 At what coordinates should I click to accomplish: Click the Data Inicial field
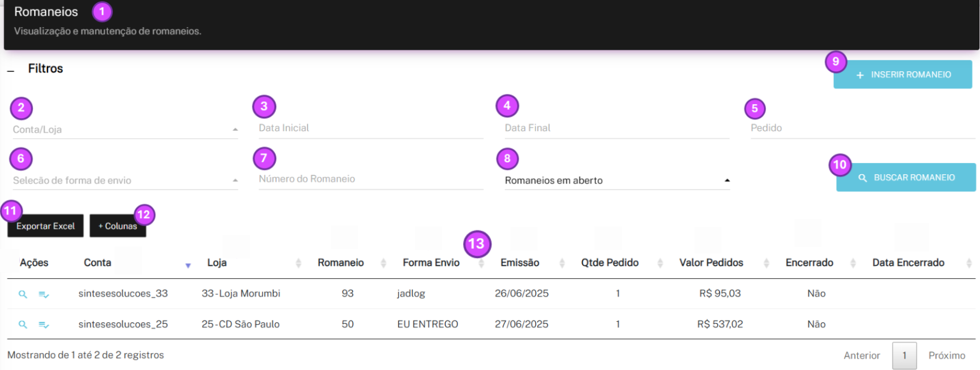(x=371, y=128)
